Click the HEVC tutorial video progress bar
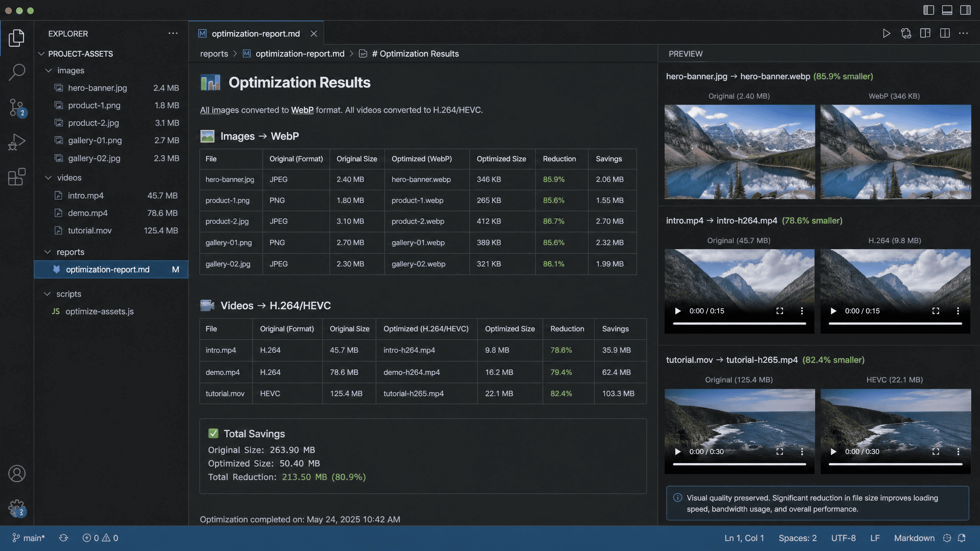980x551 pixels. coord(895,464)
